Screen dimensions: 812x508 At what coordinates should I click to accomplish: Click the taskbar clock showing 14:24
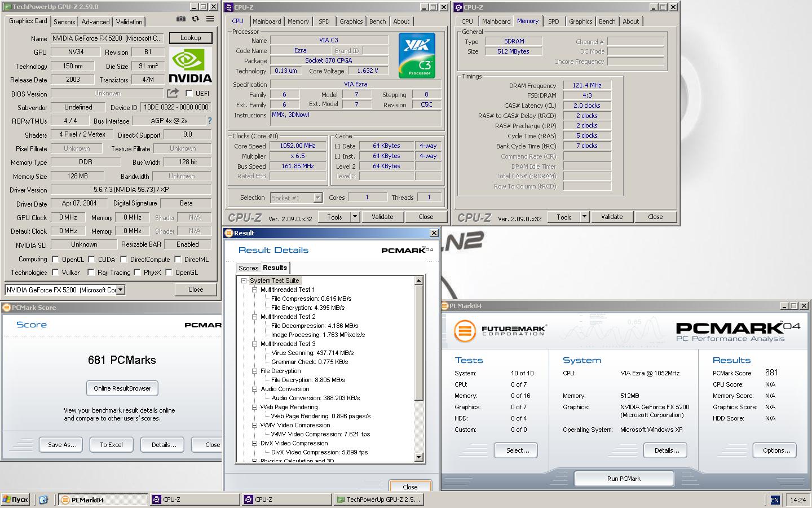point(797,500)
